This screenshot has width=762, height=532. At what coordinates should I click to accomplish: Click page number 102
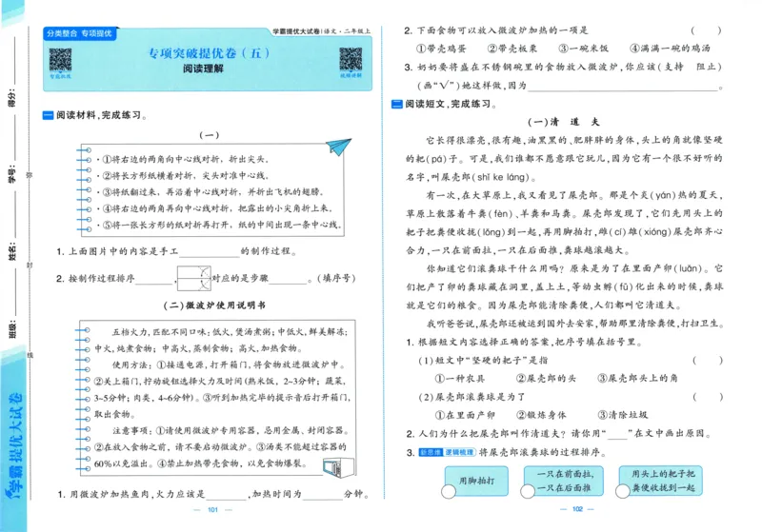(x=577, y=509)
